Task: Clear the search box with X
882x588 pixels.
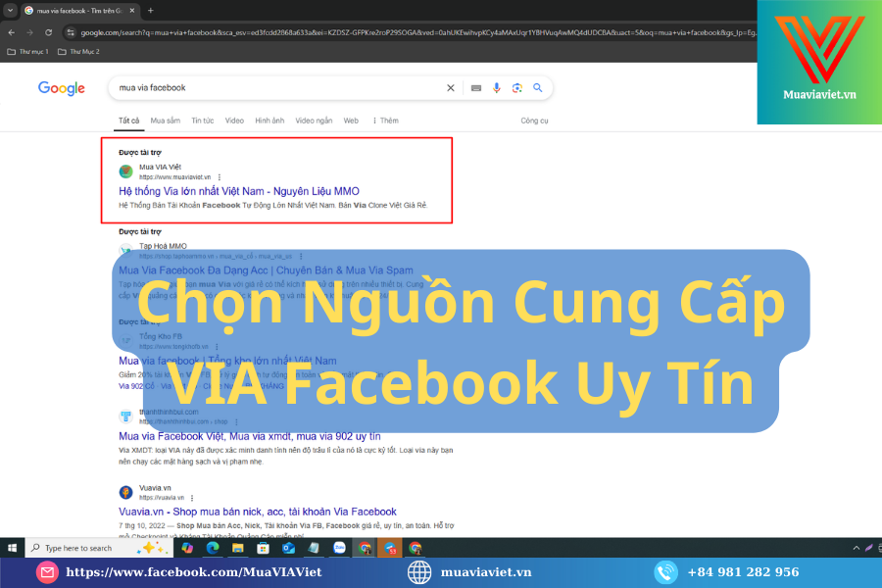Action: pyautogui.click(x=451, y=88)
